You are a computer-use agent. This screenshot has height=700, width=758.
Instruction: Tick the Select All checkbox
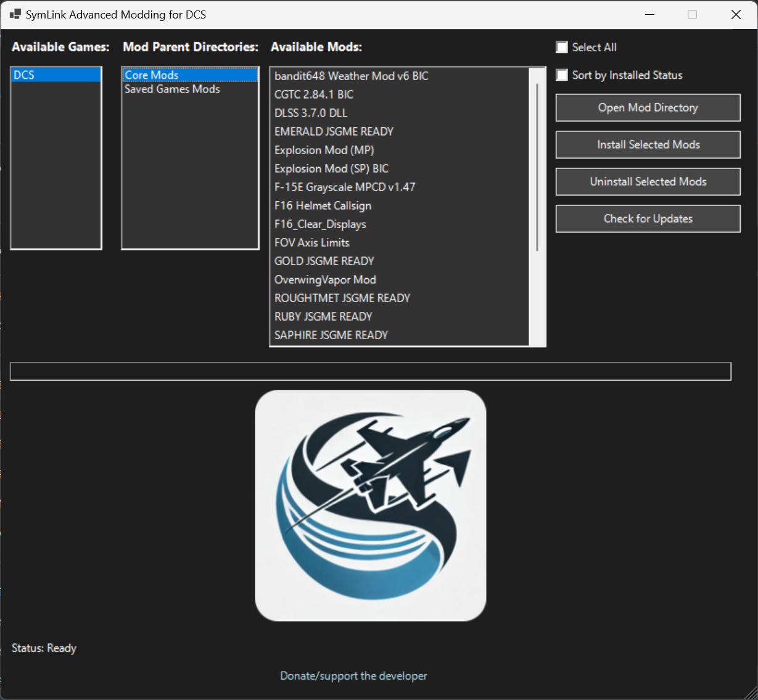coord(562,47)
